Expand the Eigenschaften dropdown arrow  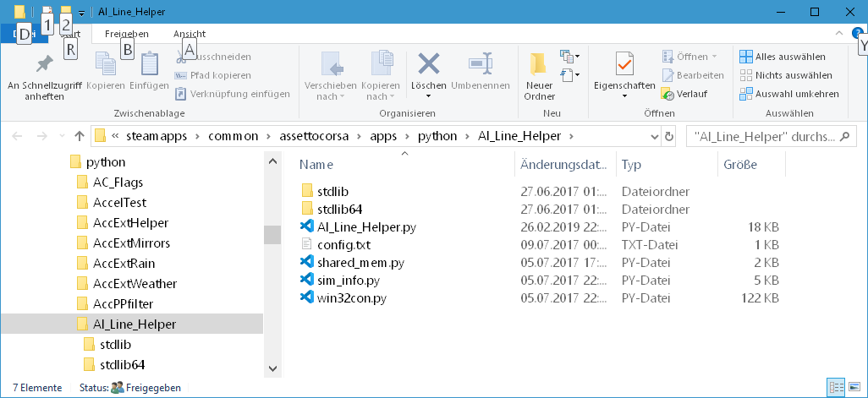point(624,96)
